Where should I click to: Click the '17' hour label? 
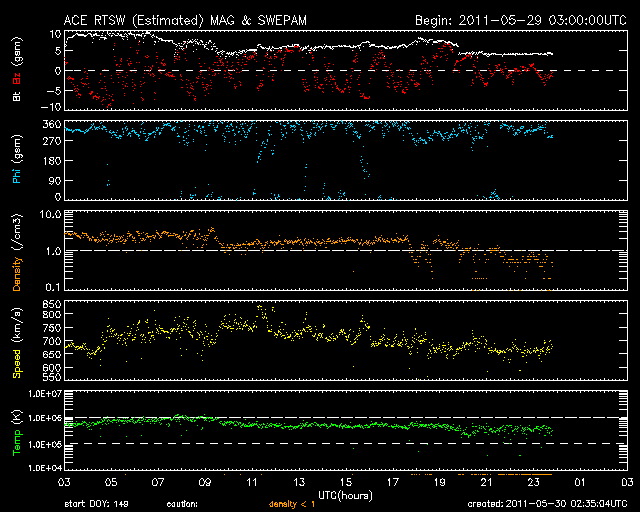coord(393,483)
